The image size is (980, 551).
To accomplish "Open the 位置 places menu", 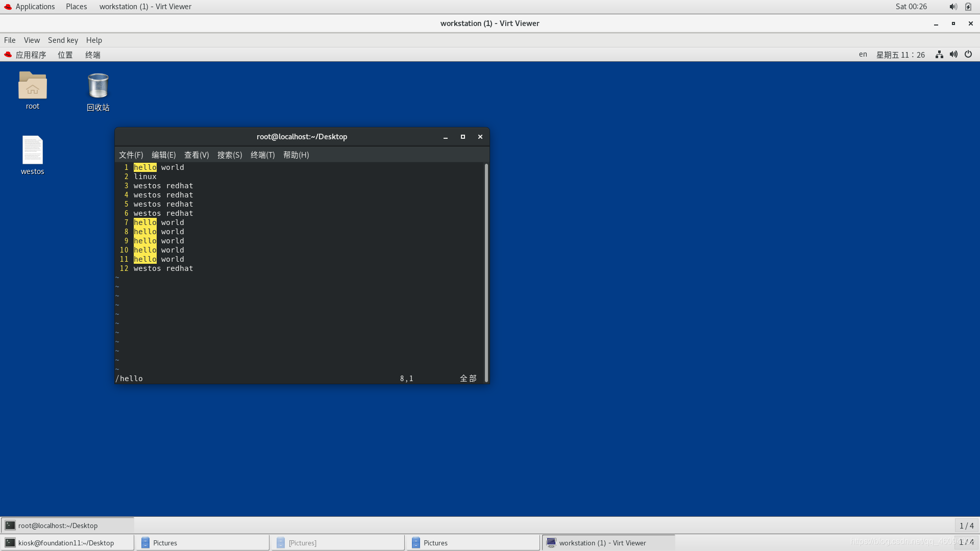I will pos(65,55).
